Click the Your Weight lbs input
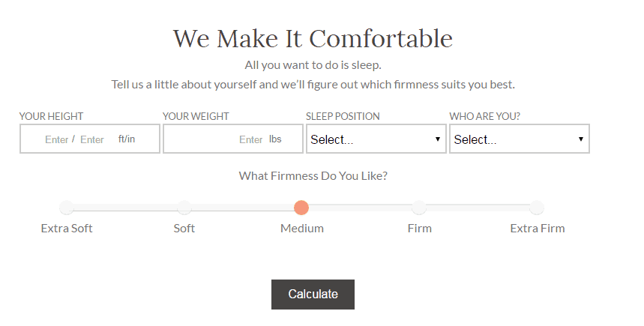The height and width of the screenshot is (326, 644). click(x=233, y=139)
